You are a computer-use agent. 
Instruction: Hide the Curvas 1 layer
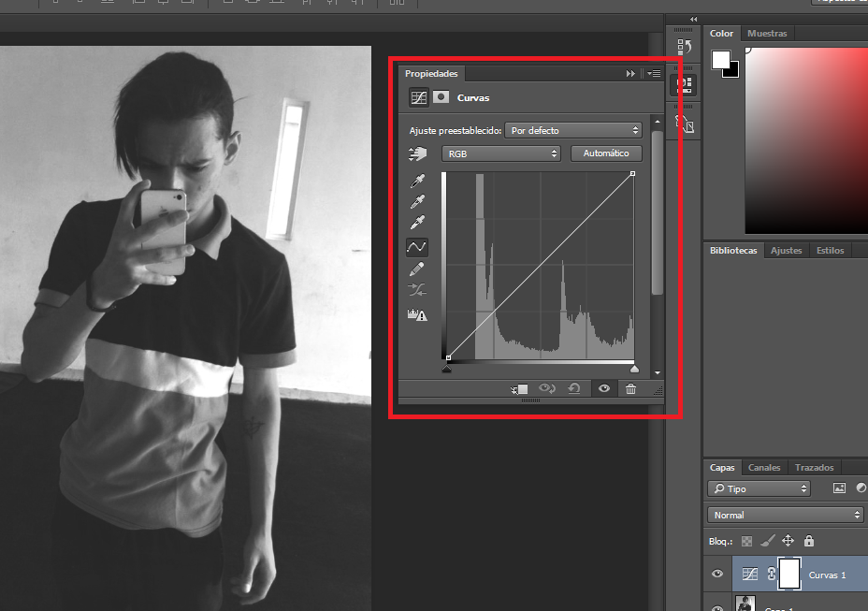click(x=716, y=574)
